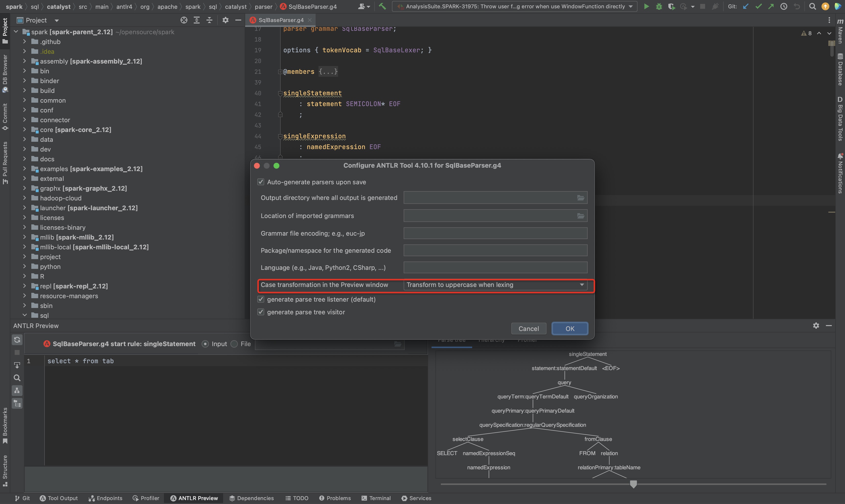The image size is (845, 504).
Task: Open Git commit history clock icon
Action: click(x=784, y=6)
